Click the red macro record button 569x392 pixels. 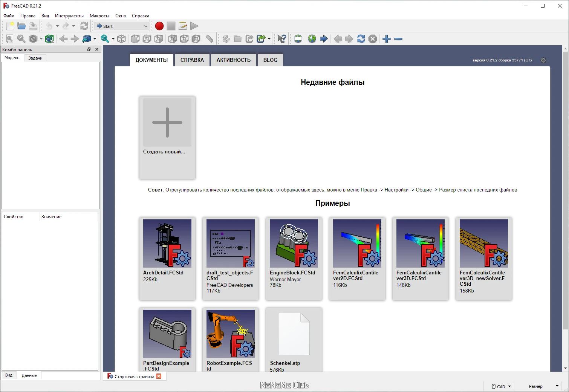point(159,26)
